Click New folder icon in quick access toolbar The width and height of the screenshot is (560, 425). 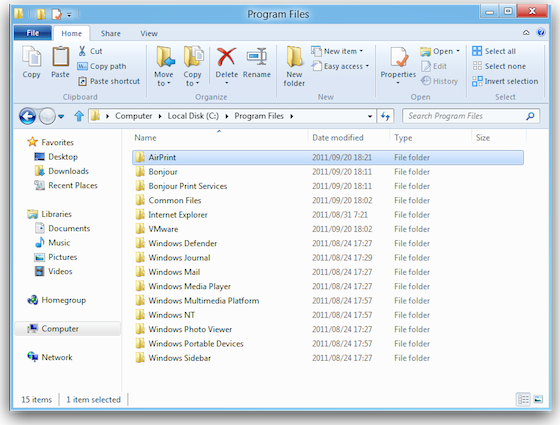(41, 14)
